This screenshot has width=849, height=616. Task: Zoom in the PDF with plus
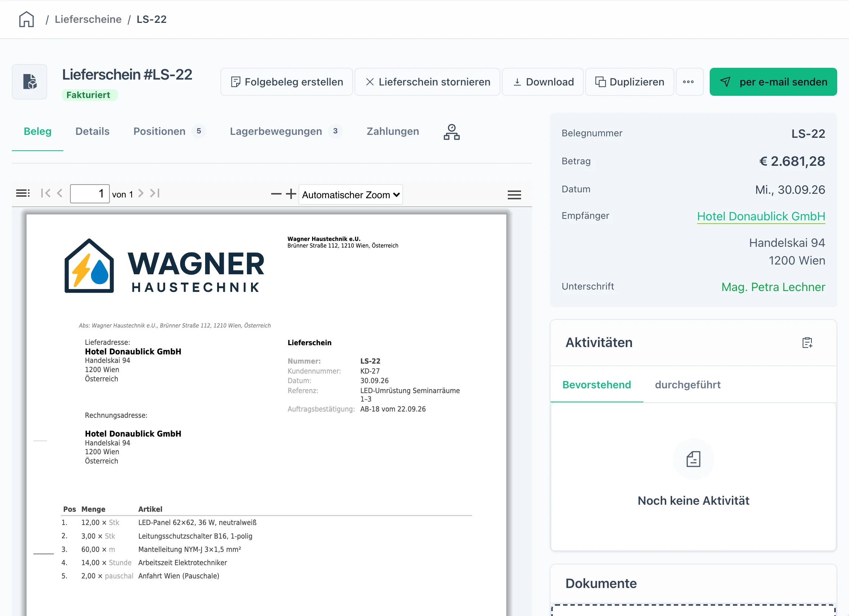tap(291, 193)
